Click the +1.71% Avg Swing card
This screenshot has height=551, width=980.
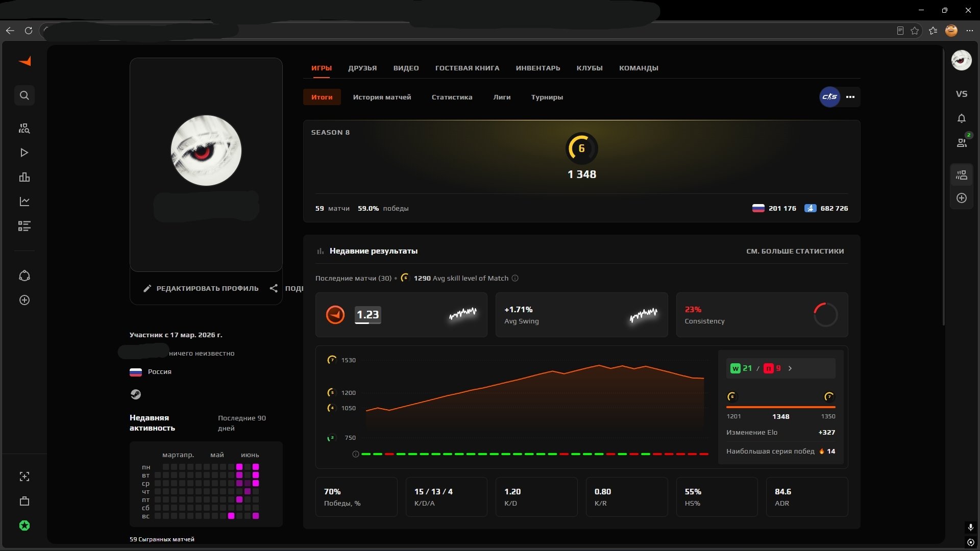point(582,315)
